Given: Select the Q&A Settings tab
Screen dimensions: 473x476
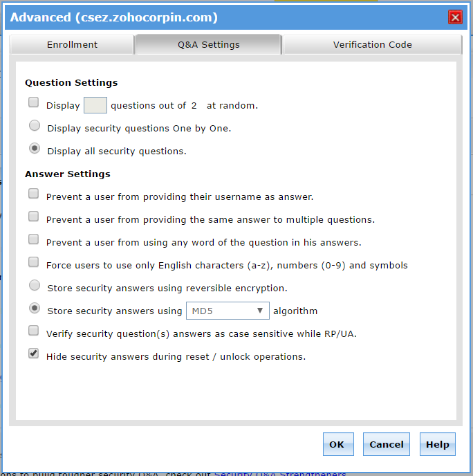Looking at the screenshot, I should [x=208, y=44].
